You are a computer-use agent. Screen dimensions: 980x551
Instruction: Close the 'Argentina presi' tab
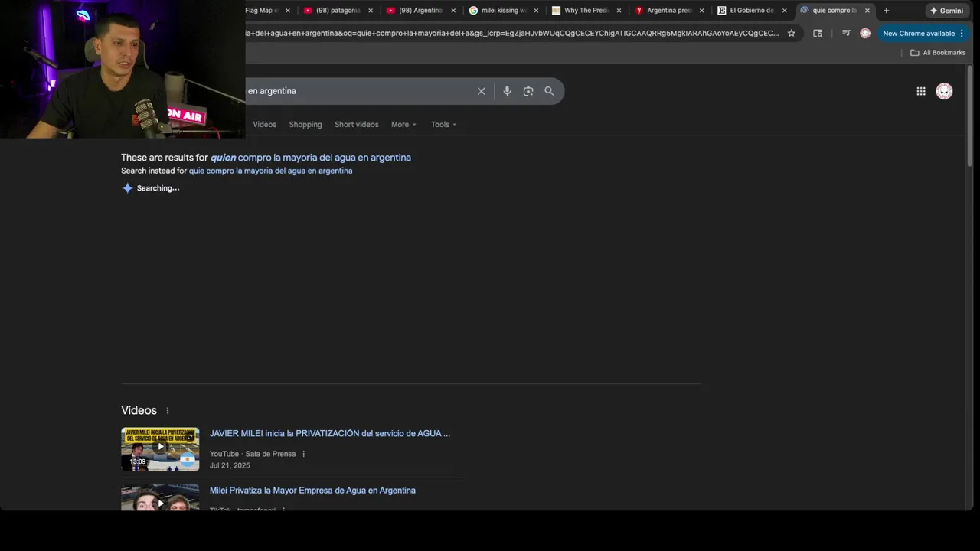(701, 11)
